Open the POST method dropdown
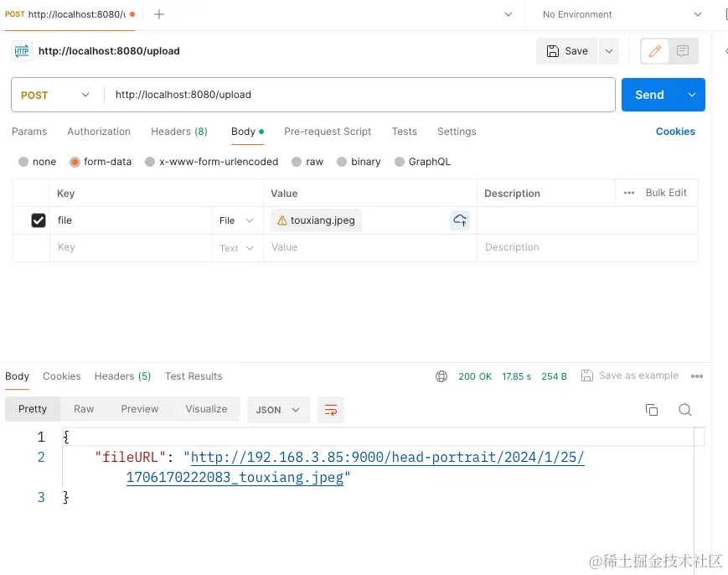 [x=55, y=95]
